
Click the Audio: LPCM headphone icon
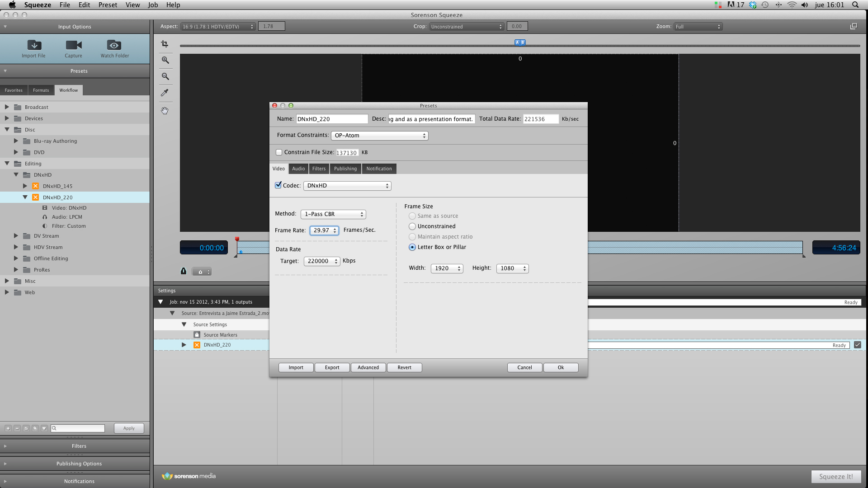[45, 217]
